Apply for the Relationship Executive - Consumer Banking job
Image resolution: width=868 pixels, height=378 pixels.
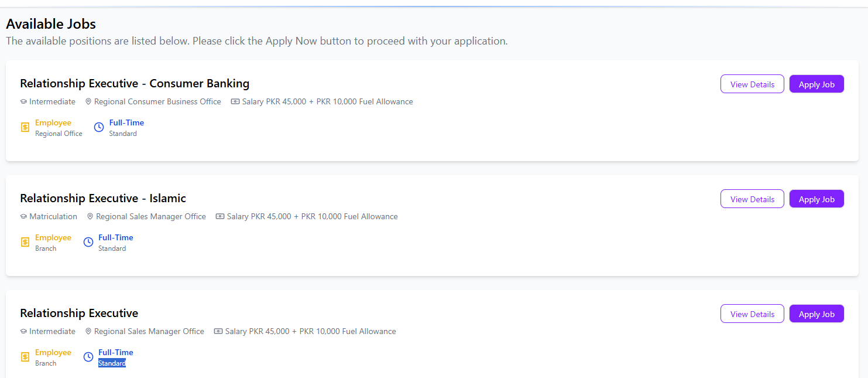(x=816, y=84)
